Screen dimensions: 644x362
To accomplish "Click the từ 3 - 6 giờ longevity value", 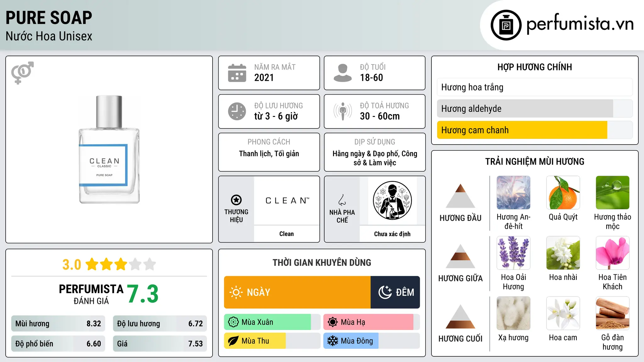I will point(276,116).
